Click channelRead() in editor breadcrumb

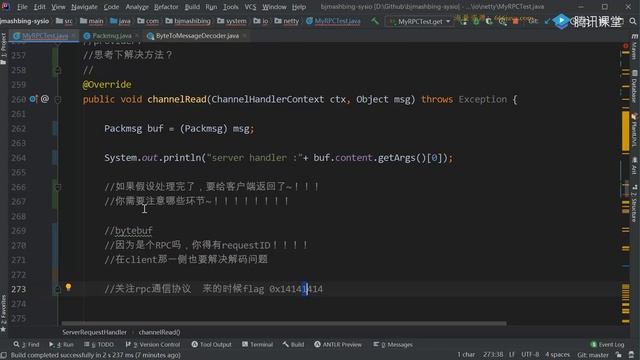159,332
